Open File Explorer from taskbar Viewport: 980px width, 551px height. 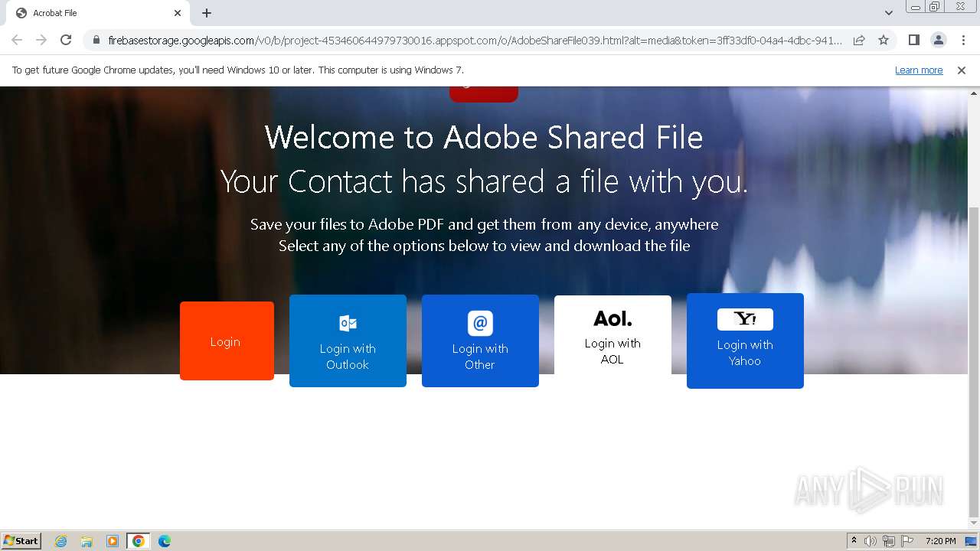pos(87,541)
